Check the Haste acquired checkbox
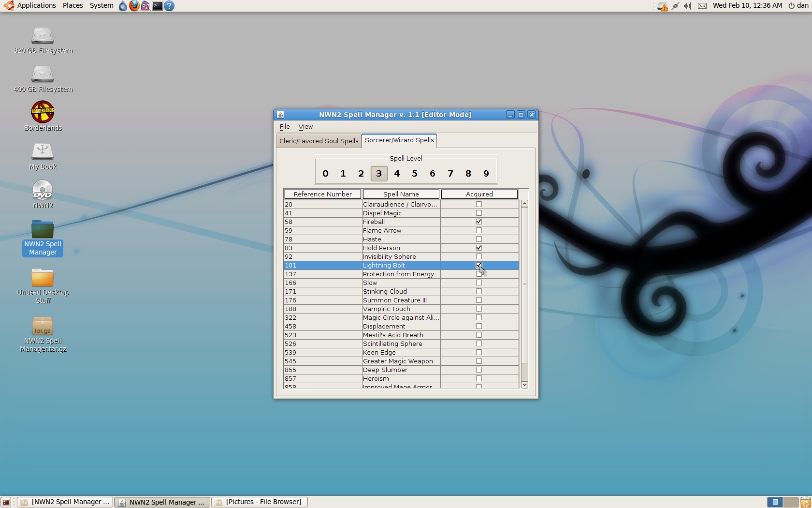 [x=479, y=239]
